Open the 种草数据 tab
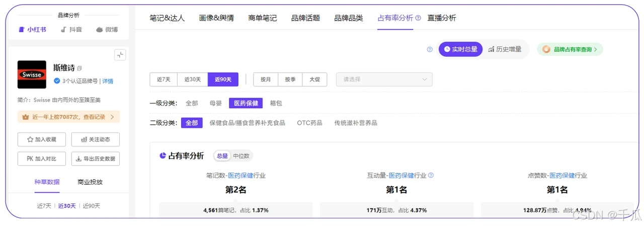Viewport: 644px width, 226px height. (x=47, y=182)
